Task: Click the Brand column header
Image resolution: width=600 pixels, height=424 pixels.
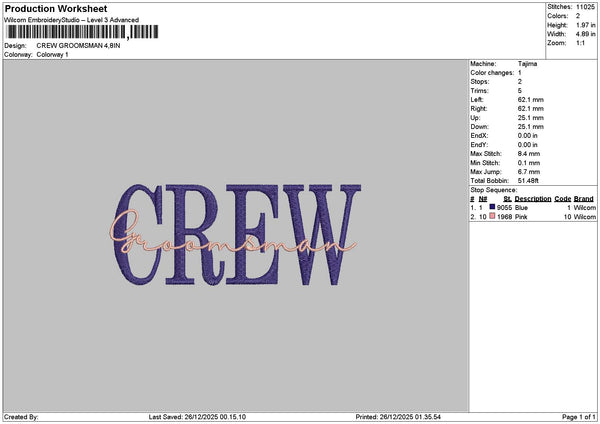Action: (x=584, y=199)
